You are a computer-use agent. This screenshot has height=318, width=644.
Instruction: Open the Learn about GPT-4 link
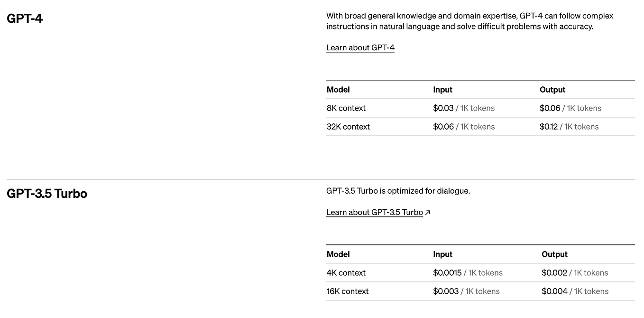tap(360, 47)
